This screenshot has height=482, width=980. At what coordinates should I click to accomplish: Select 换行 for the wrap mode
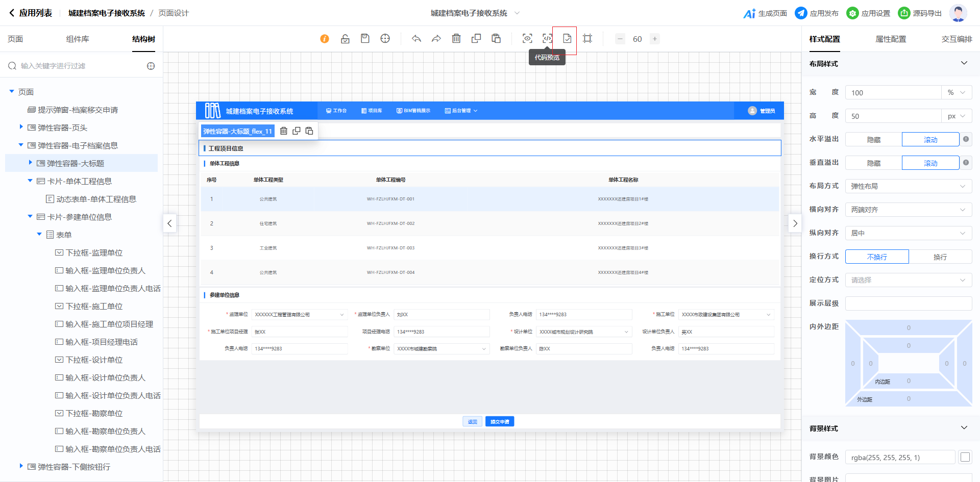click(940, 257)
